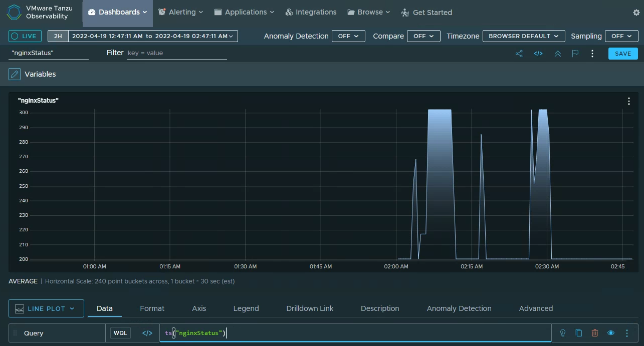Open the Alerting dropdown menu
644x346 pixels.
(181, 12)
